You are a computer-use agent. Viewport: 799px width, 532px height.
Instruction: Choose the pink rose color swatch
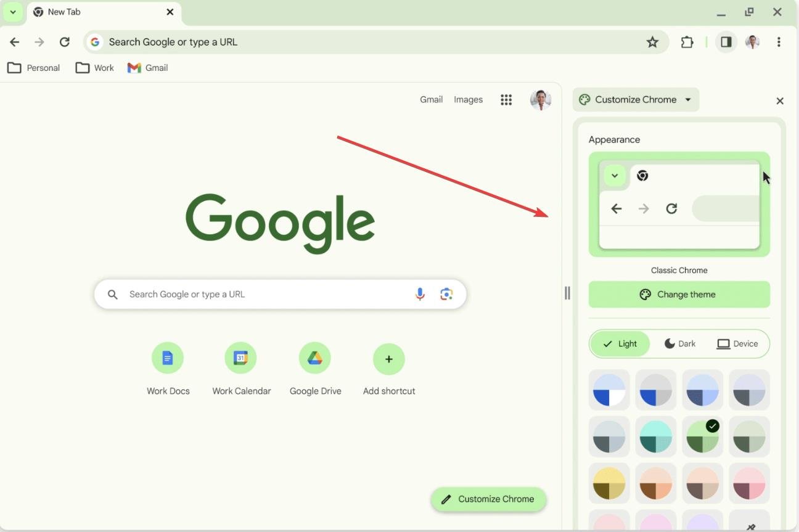(750, 483)
